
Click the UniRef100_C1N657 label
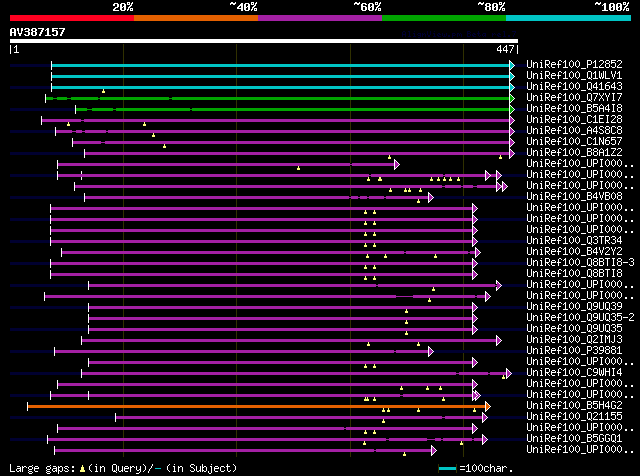tap(574, 142)
